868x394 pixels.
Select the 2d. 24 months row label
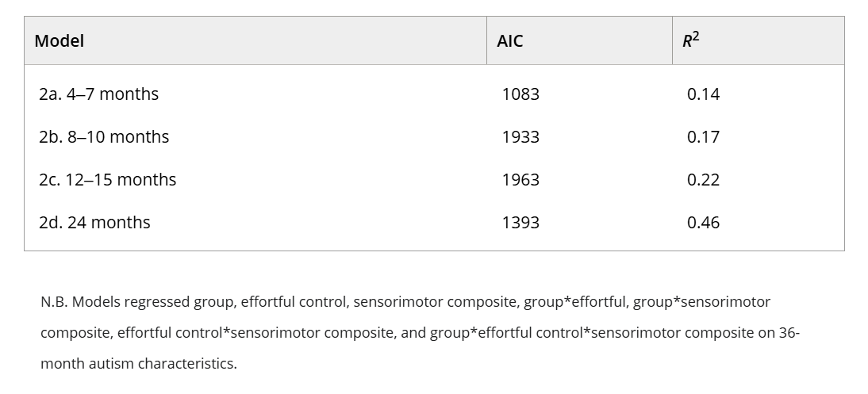point(94,222)
